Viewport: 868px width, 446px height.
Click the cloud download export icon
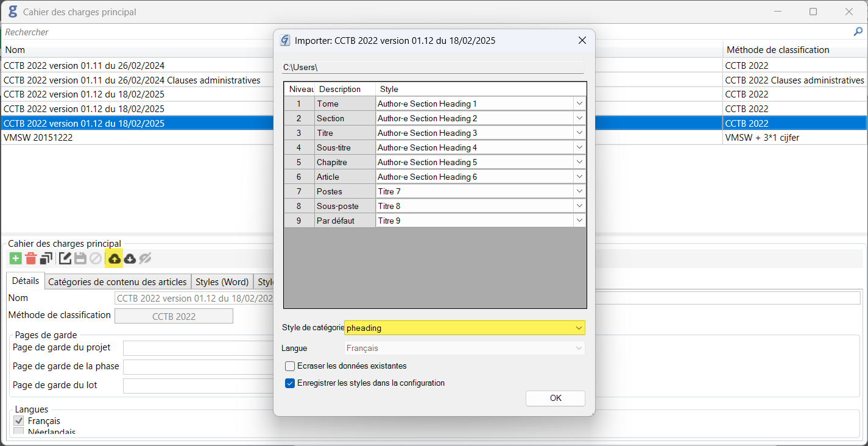(x=130, y=258)
